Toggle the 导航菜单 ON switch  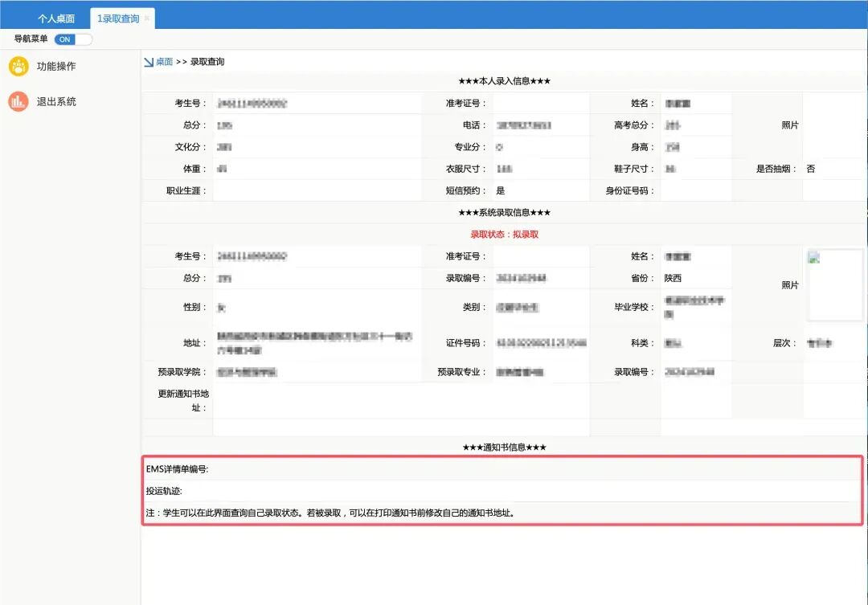(x=73, y=39)
